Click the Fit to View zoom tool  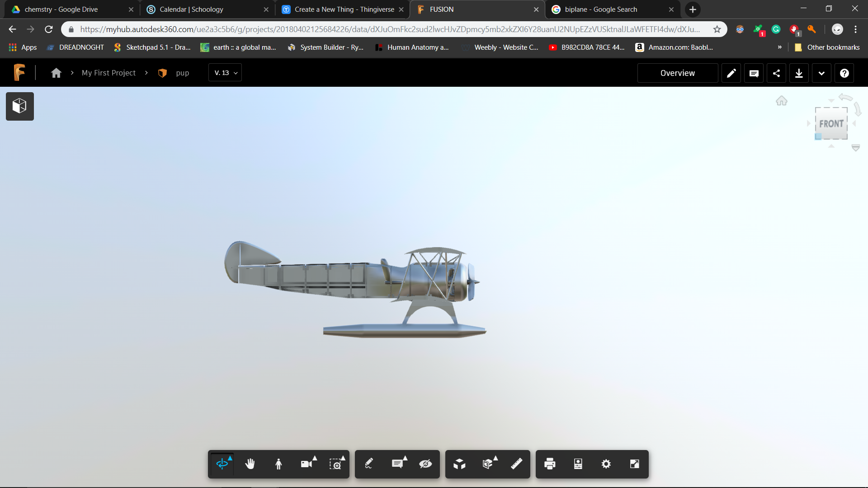(x=336, y=464)
